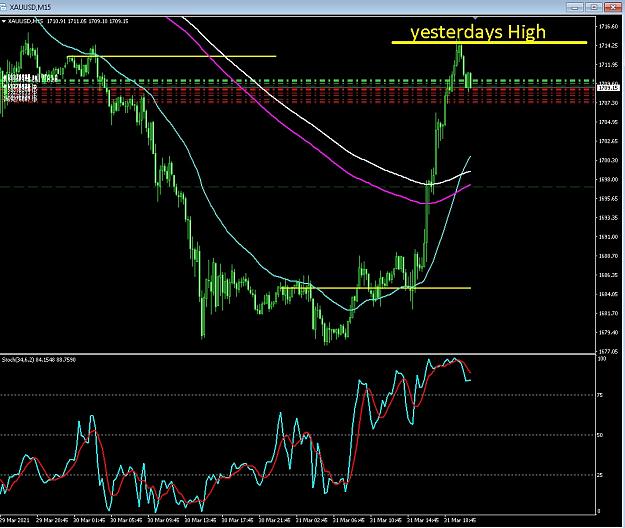Click the 30 Mar 01:45 time axis label
Image resolution: width=625 pixels, height=528 pixels.
coord(89,520)
